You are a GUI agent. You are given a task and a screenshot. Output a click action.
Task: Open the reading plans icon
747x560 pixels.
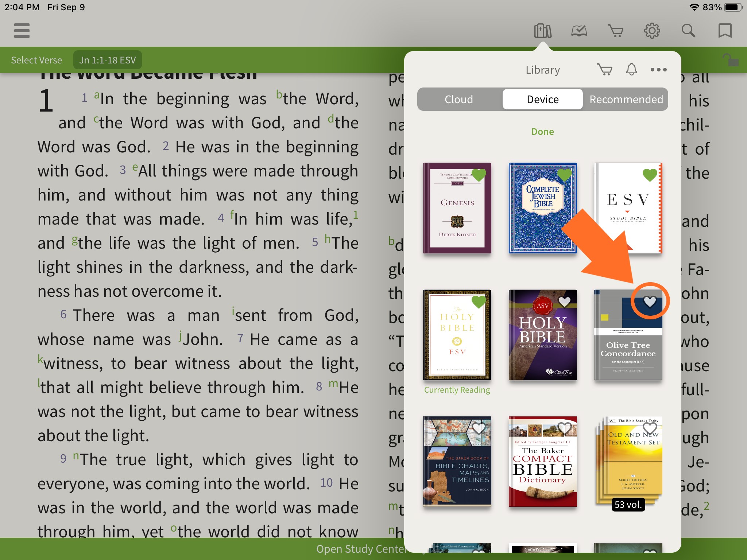click(x=579, y=31)
